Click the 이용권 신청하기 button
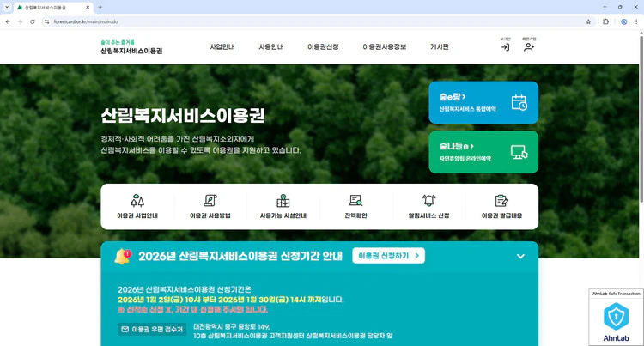Image resolution: width=644 pixels, height=346 pixels. (x=390, y=256)
